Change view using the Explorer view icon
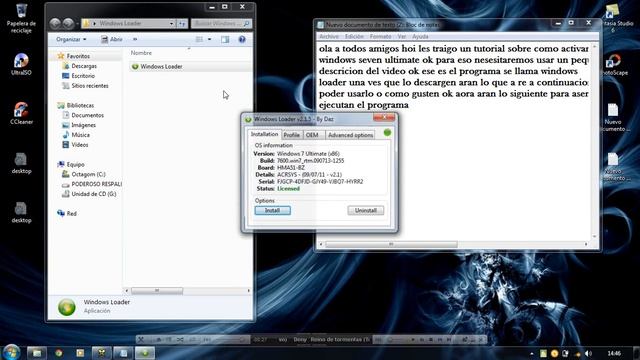The width and height of the screenshot is (640, 360). tap(199, 40)
